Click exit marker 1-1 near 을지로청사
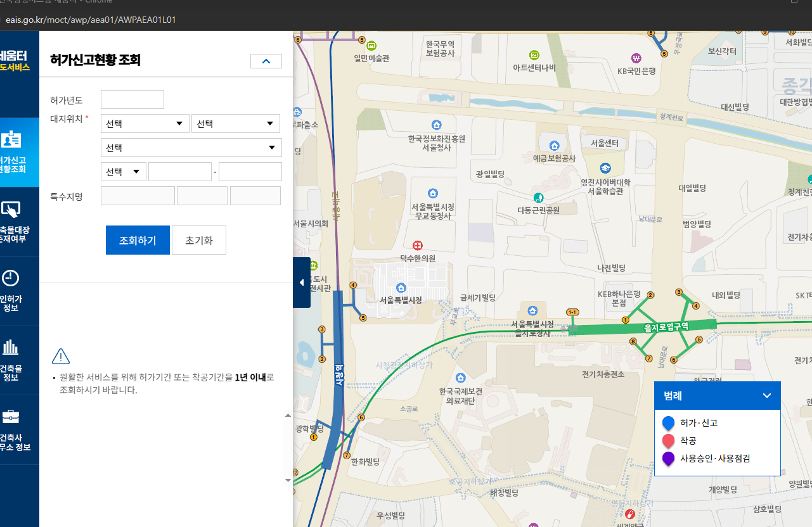Image resolution: width=812 pixels, height=527 pixels. 573,312
